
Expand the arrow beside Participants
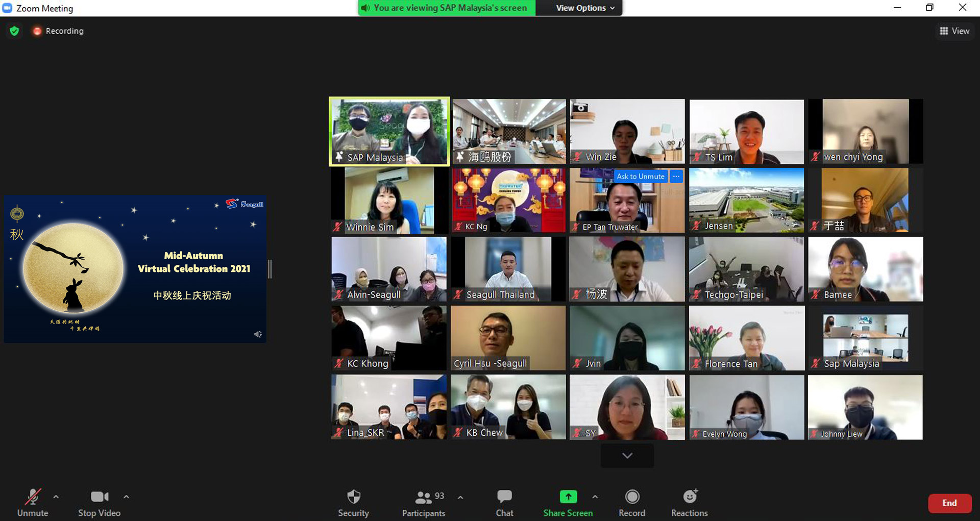[x=460, y=497]
